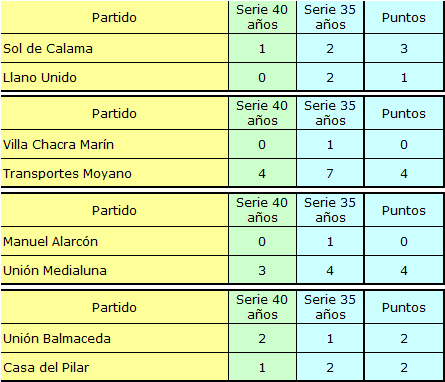Click the first table's Partido header

[x=114, y=17]
